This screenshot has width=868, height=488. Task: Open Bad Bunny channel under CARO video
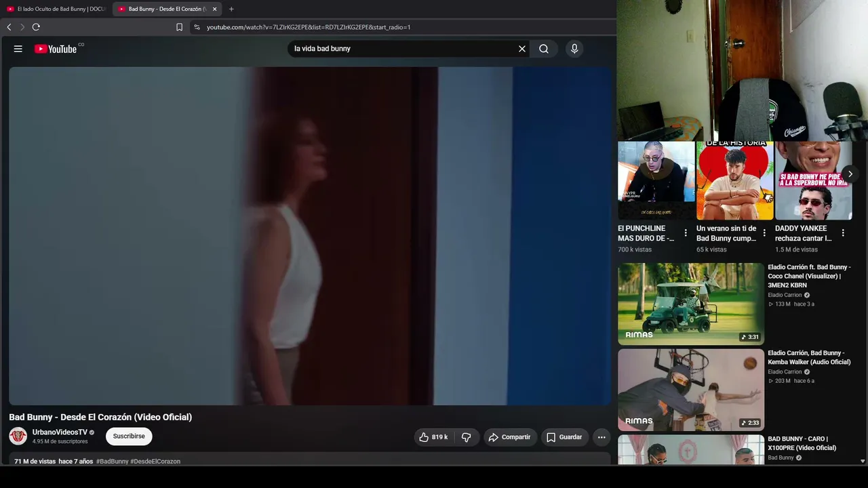pyautogui.click(x=781, y=458)
